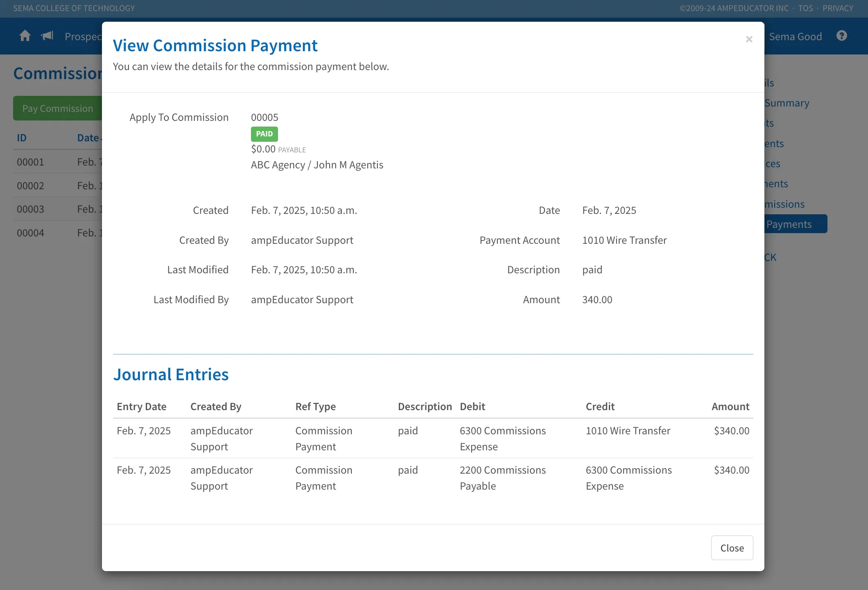Click the 1010 Wire Transfer payment account value

[x=624, y=240]
